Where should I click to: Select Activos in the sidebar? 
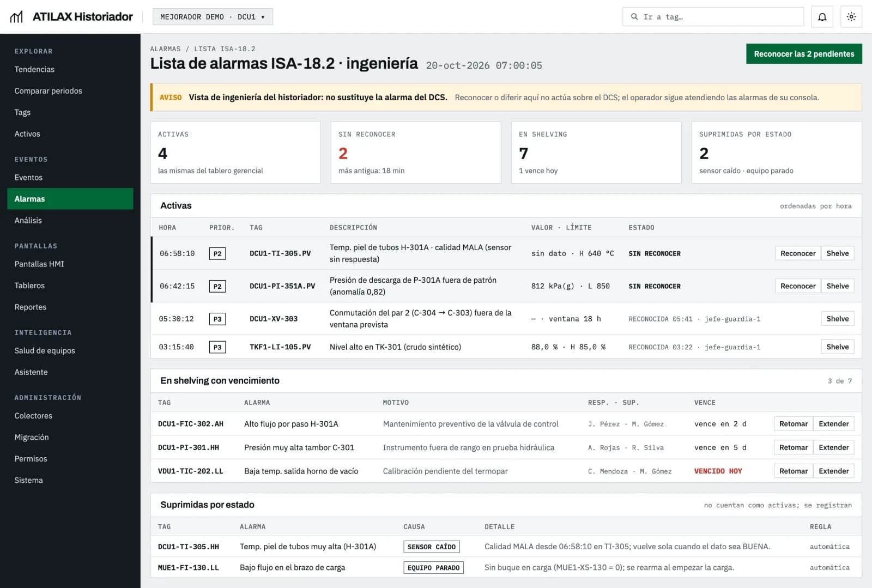tap(70, 134)
